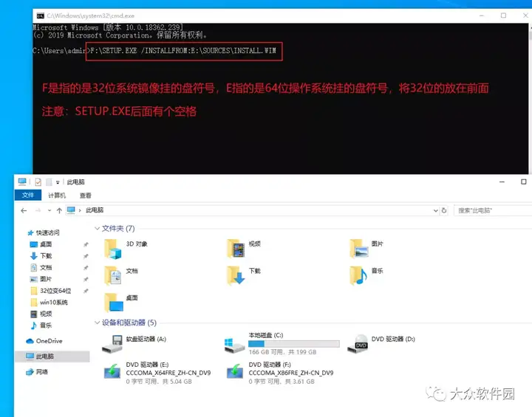Select 图片 in the quick access sidebar
The width and height of the screenshot is (532, 417).
tap(46, 279)
